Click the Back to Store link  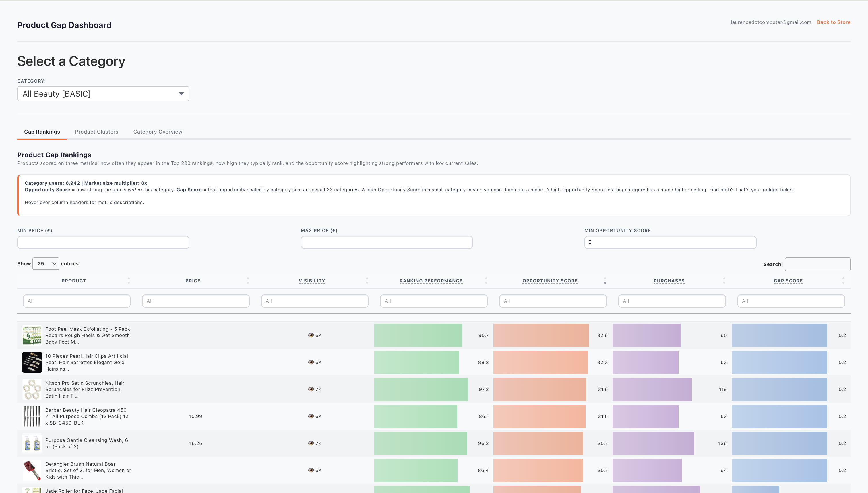(834, 22)
